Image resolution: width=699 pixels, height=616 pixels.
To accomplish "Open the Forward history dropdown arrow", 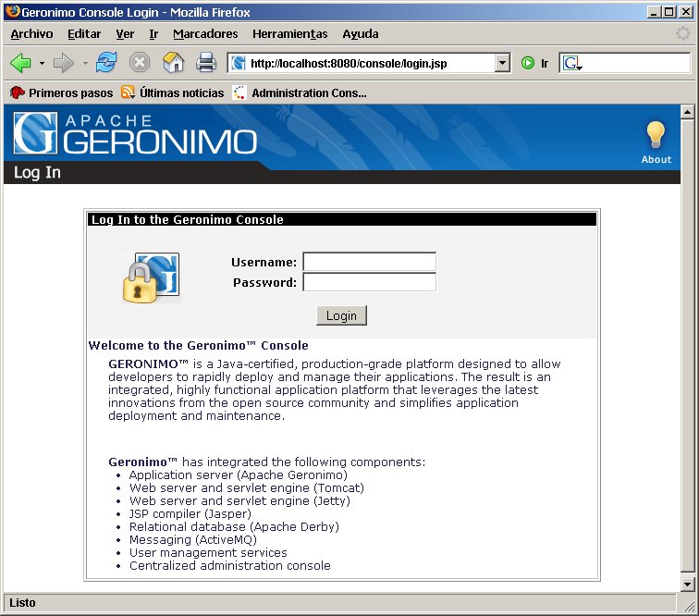I will tap(85, 63).
